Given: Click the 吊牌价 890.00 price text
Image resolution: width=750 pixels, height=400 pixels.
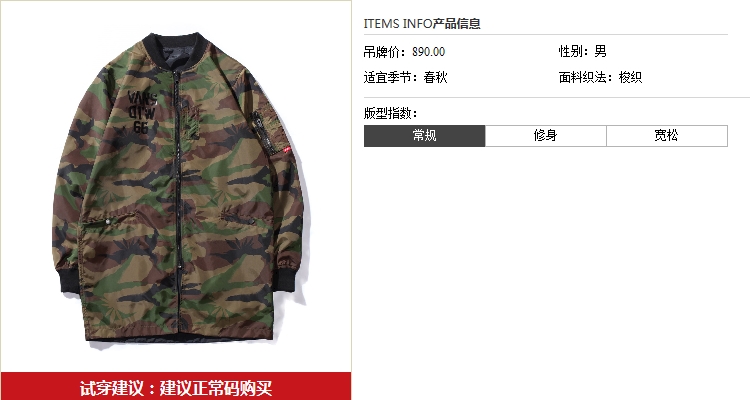Looking at the screenshot, I should [x=404, y=52].
